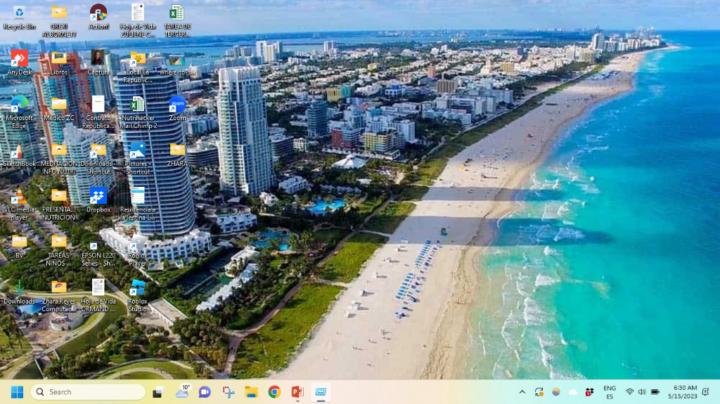Open Microsoft Edge desktop shortcut

tap(19, 104)
